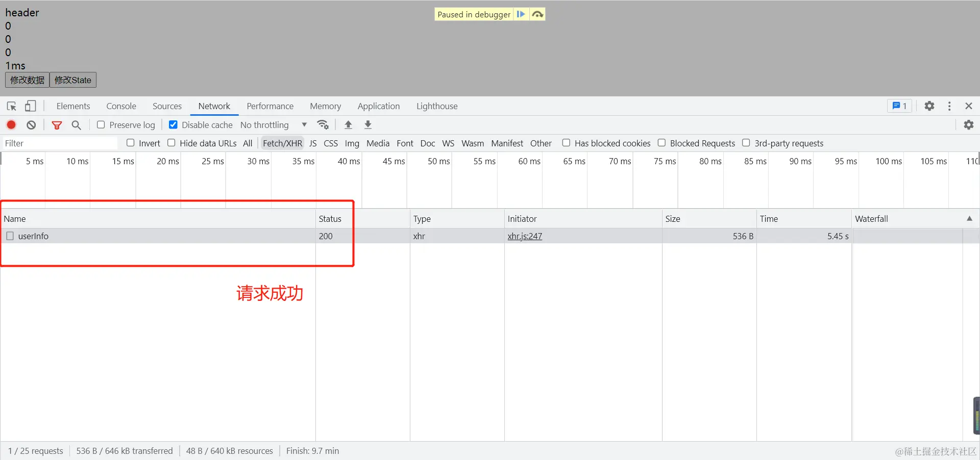This screenshot has width=980, height=460.
Task: Open the Lighthouse tab
Action: [437, 106]
